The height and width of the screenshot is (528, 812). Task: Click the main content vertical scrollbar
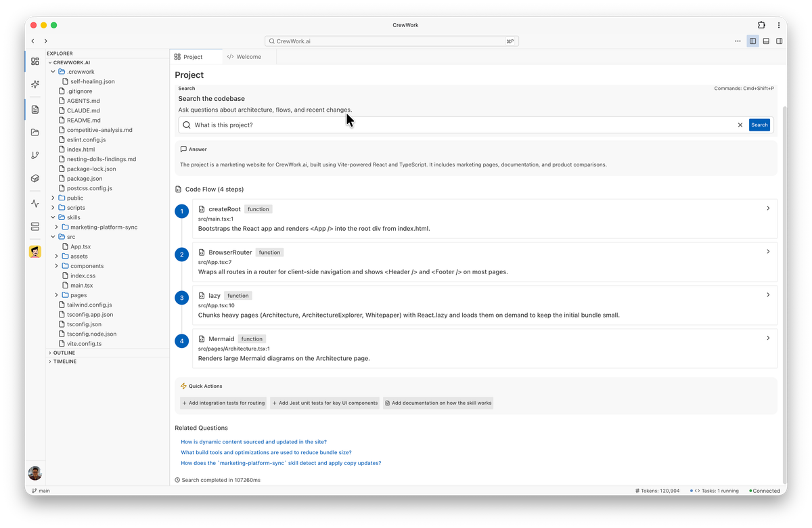point(784,294)
